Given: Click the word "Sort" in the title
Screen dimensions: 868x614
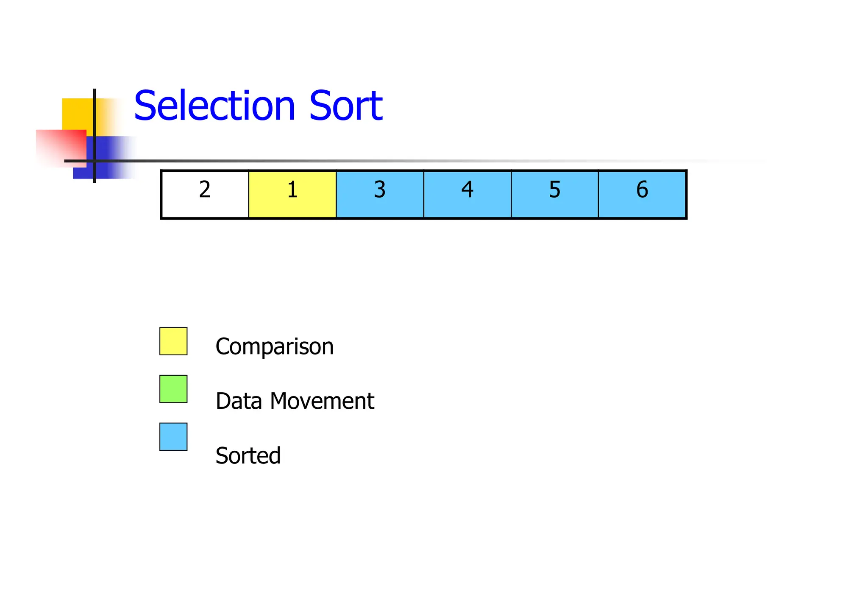Looking at the screenshot, I should click(346, 106).
